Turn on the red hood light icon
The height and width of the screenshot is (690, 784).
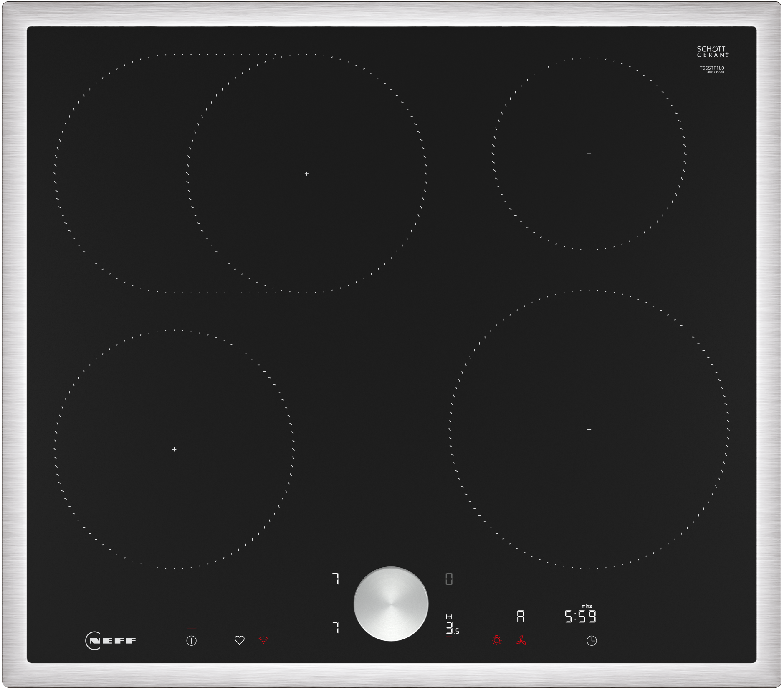point(496,640)
